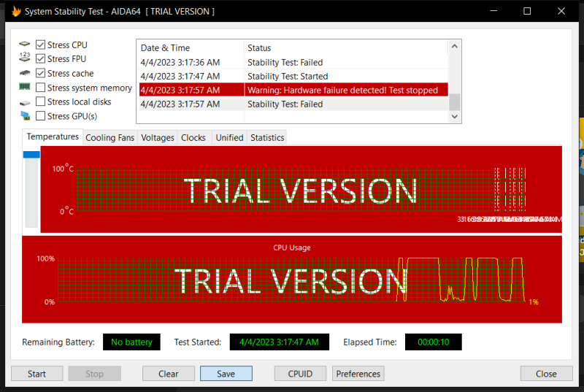Uncheck the Stress CPU checkbox
This screenshot has width=584, height=392.
tap(41, 45)
